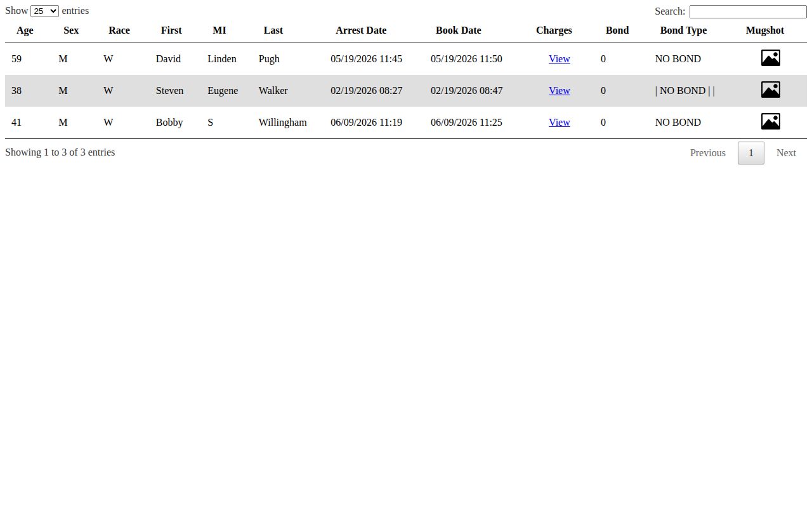Open the entries-per-page dropdown showing 25
812x508 pixels.
tap(44, 11)
